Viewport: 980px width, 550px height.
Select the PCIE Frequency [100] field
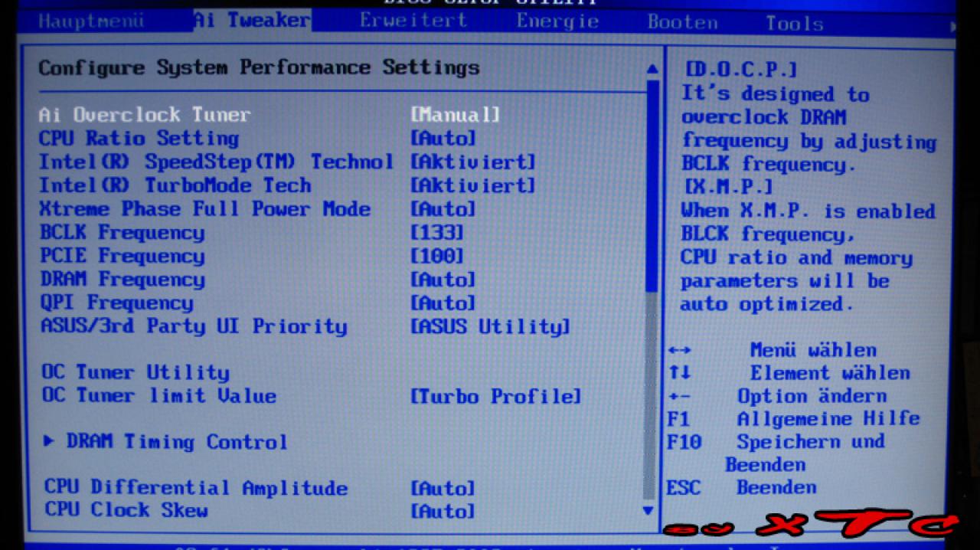point(437,256)
